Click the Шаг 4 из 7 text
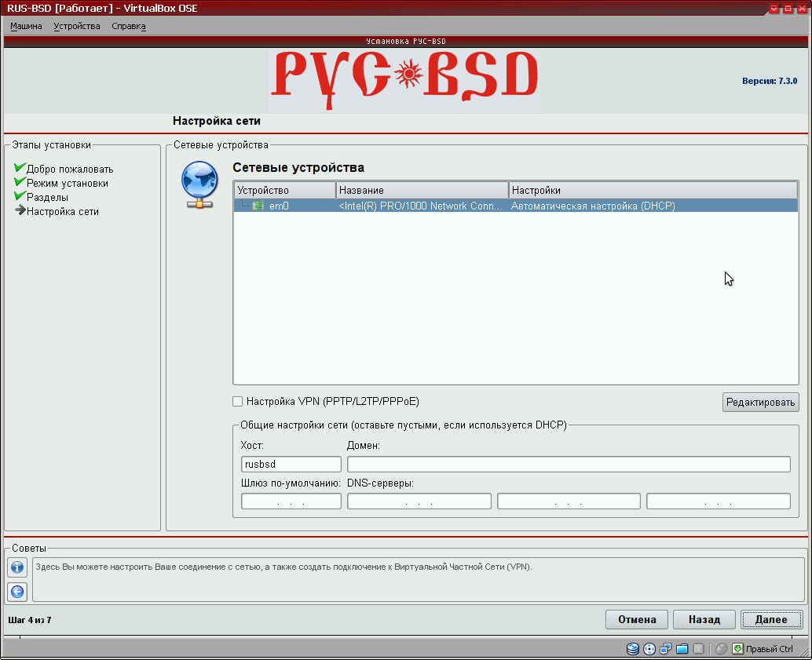The image size is (812, 660). point(30,620)
